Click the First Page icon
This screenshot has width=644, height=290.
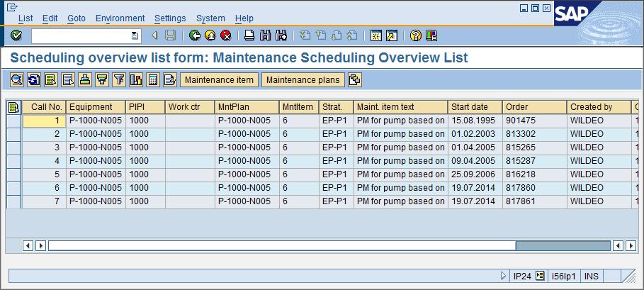305,35
